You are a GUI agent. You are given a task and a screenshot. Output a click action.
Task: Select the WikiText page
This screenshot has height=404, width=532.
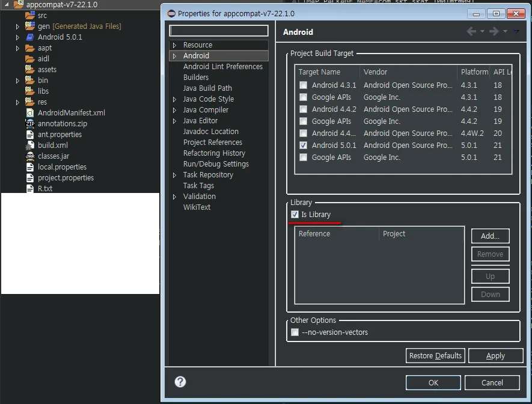coord(197,207)
